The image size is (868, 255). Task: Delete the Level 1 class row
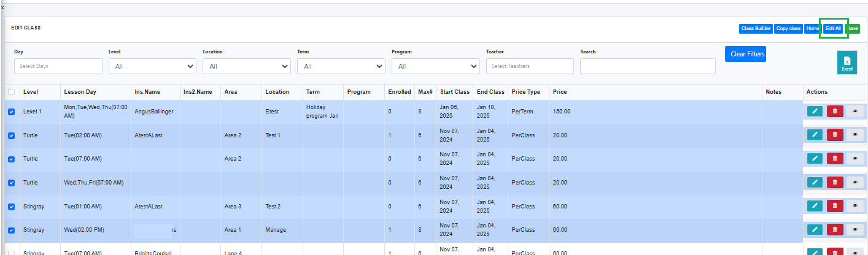(x=835, y=111)
